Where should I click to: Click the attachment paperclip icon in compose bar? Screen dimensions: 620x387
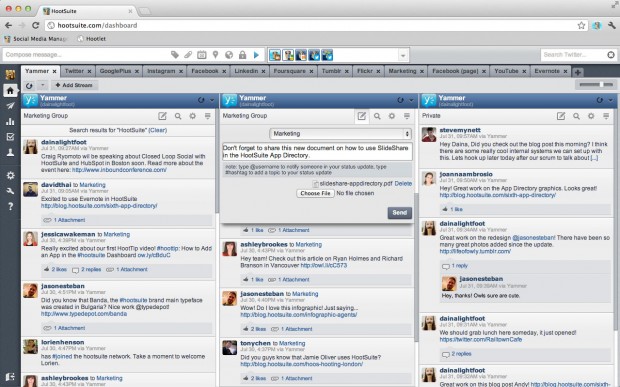click(188, 55)
